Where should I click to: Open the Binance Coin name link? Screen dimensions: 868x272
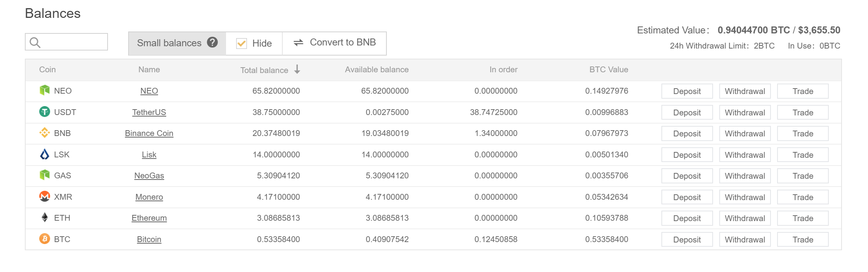[149, 133]
